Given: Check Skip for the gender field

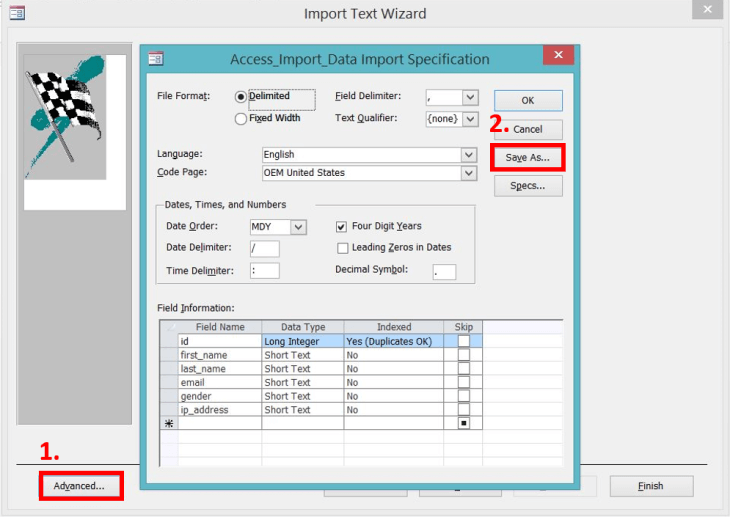Looking at the screenshot, I should point(464,396).
